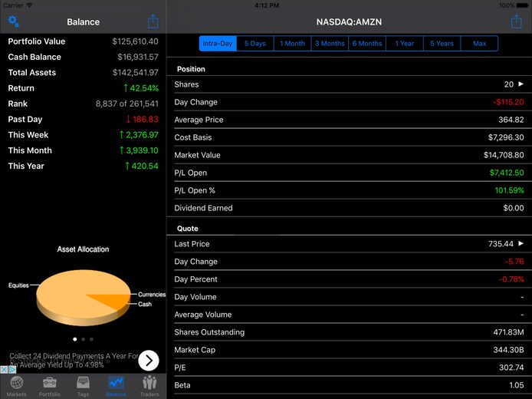Tap Cash Balance $16,931.57
532x399 pixels.
[x=83, y=57]
